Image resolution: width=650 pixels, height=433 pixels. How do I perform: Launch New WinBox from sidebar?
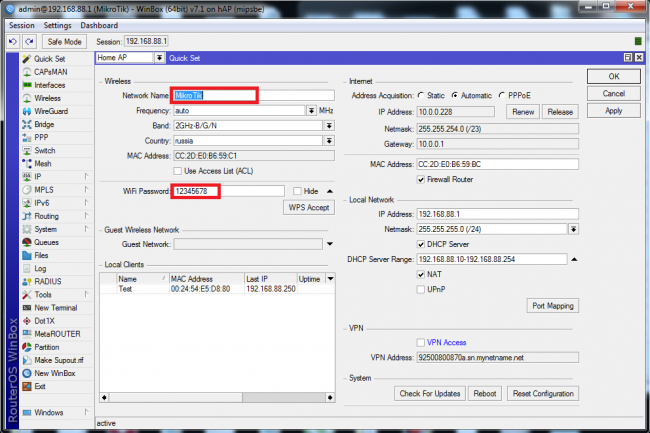(x=55, y=373)
